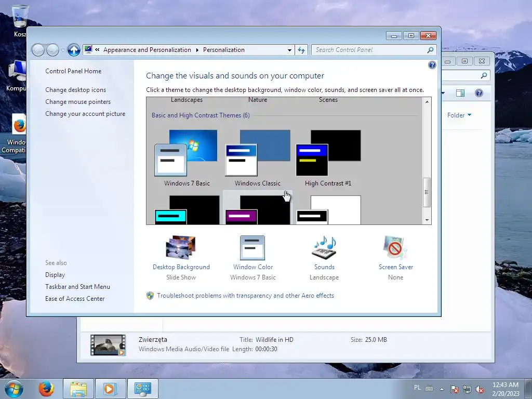Open Troubleshoot problems with transparency link
Viewport: 532px width, 399px height.
pyautogui.click(x=245, y=296)
